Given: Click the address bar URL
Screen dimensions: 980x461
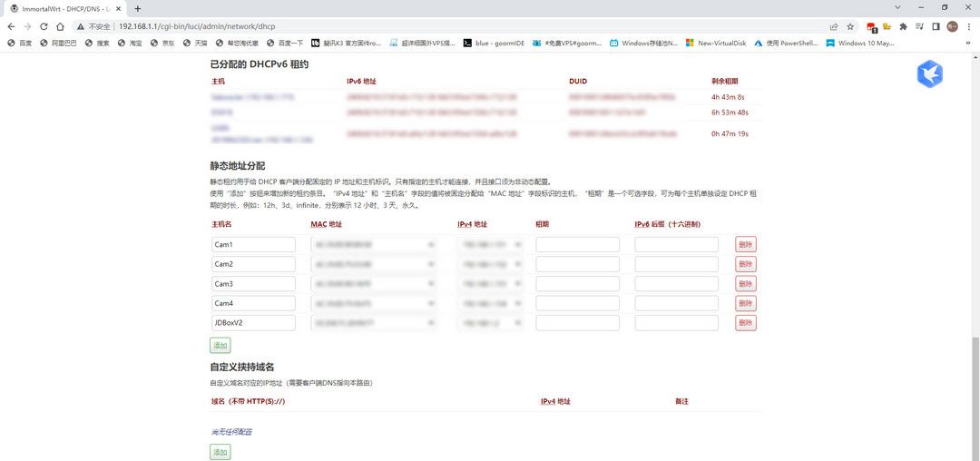Looking at the screenshot, I should click(197, 27).
